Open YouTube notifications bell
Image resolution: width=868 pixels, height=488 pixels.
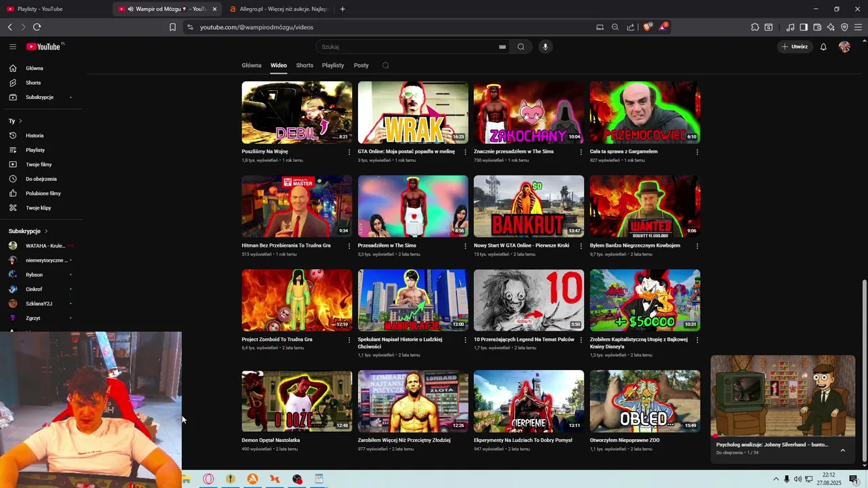[823, 47]
